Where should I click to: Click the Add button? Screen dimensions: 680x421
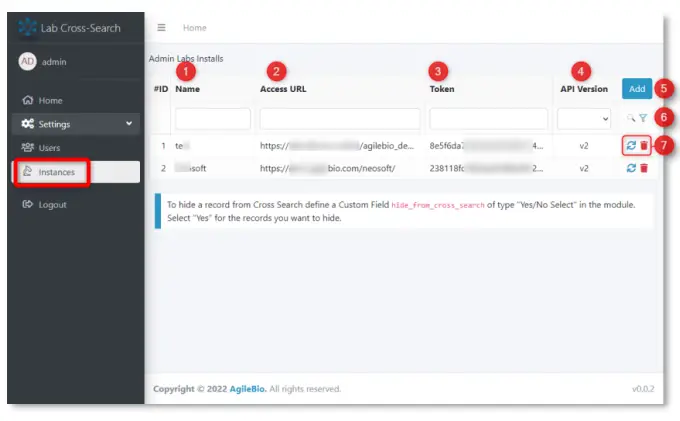637,89
